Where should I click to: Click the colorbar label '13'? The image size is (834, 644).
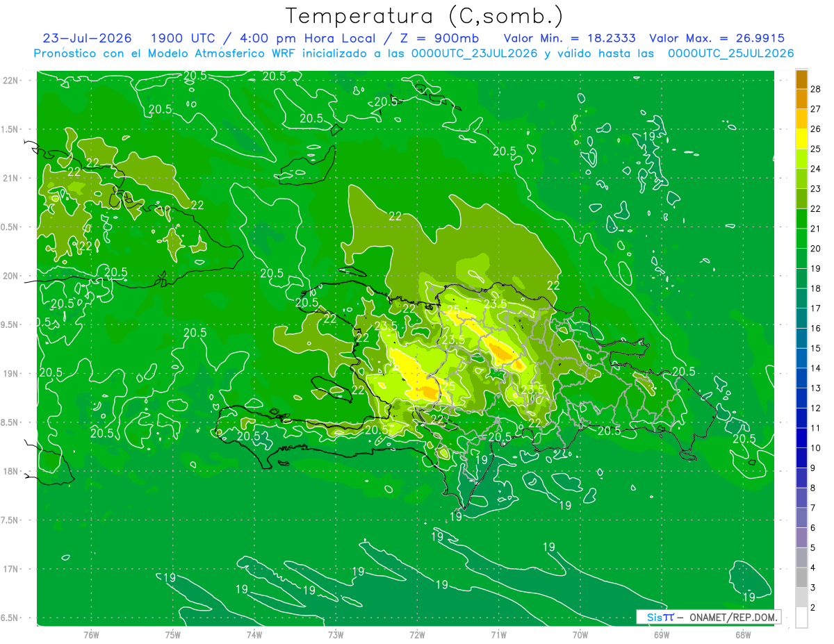[816, 388]
